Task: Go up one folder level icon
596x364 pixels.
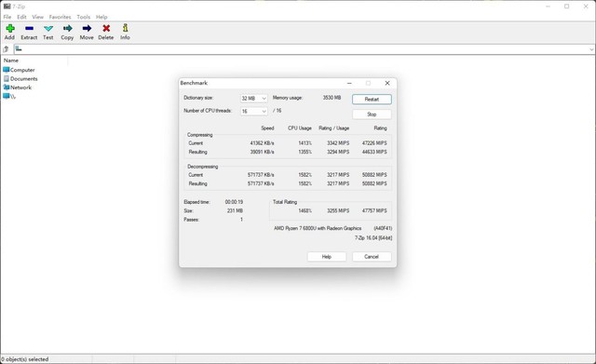Action: click(7, 49)
